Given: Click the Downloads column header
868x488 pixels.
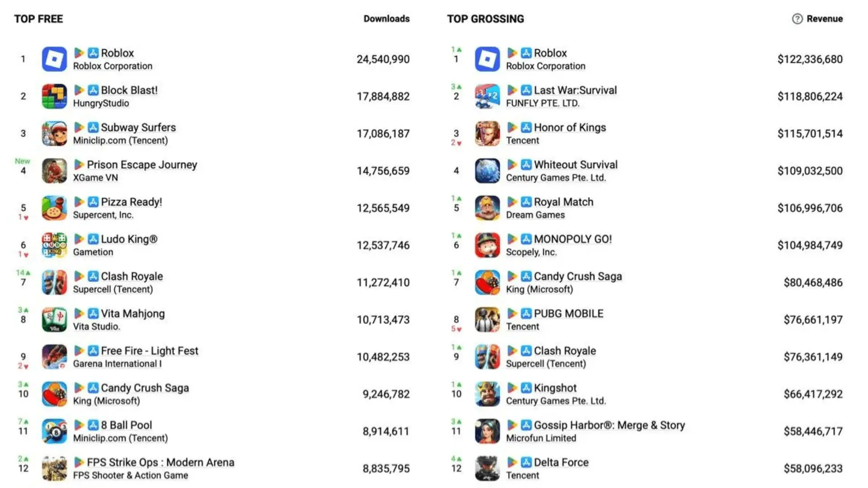Looking at the screenshot, I should [x=387, y=19].
